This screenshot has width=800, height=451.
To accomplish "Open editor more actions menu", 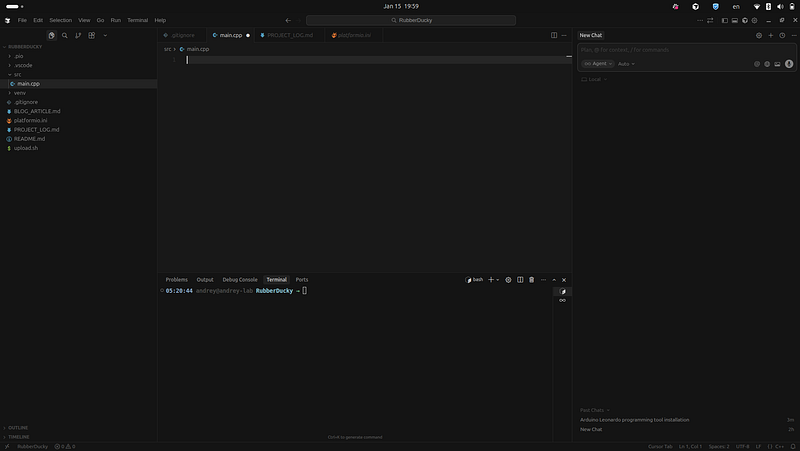I will 564,35.
